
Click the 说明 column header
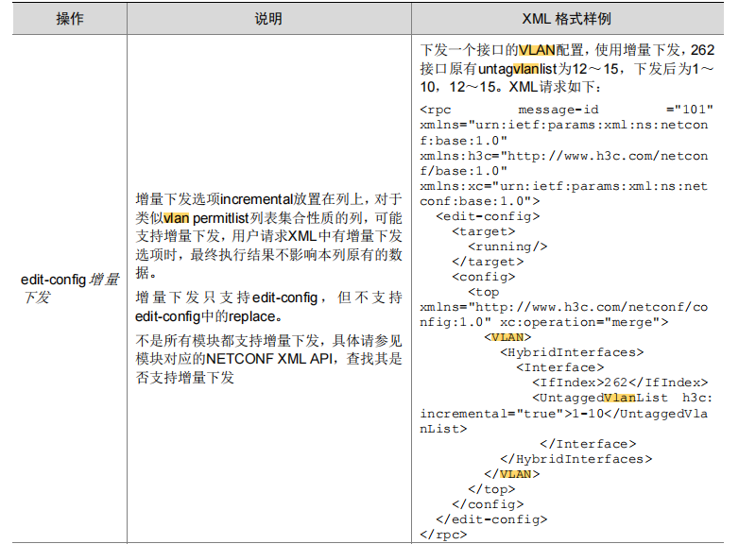267,19
